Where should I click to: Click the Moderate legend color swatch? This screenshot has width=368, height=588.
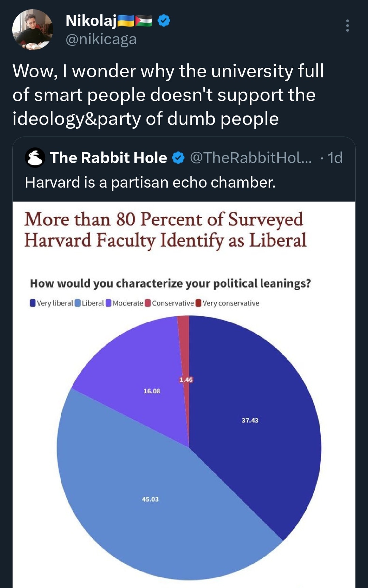pos(109,303)
